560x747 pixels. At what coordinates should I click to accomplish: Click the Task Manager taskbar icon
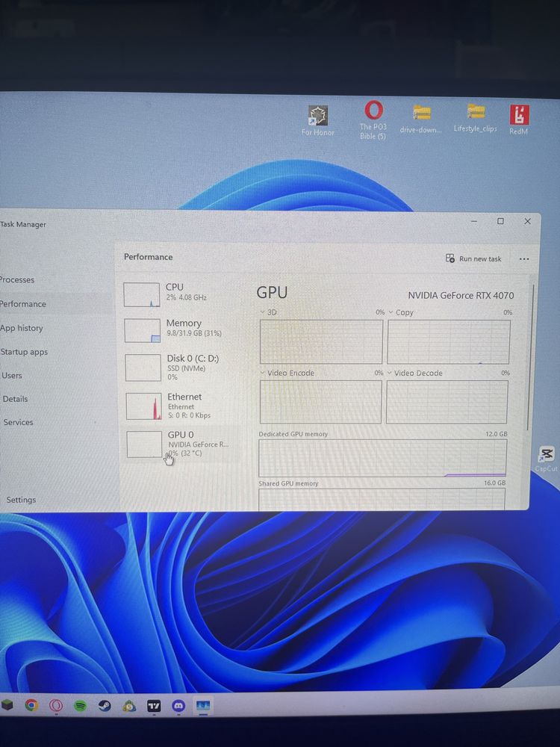pos(203,706)
